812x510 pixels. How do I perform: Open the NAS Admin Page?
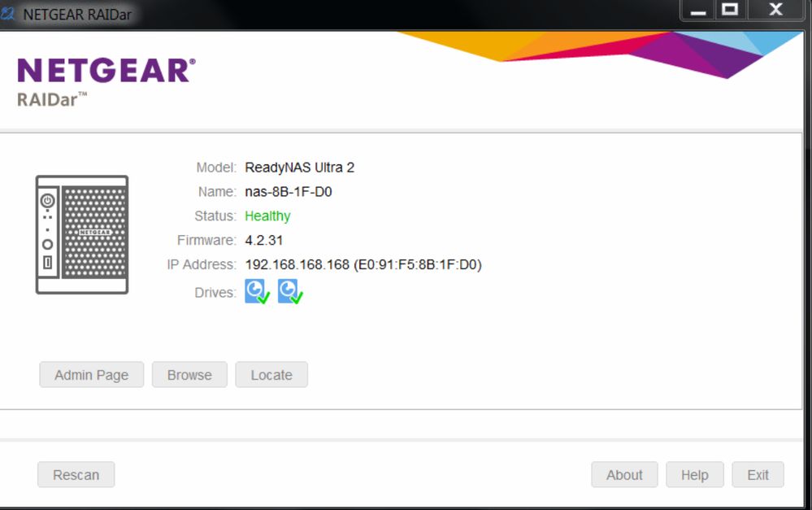point(92,375)
